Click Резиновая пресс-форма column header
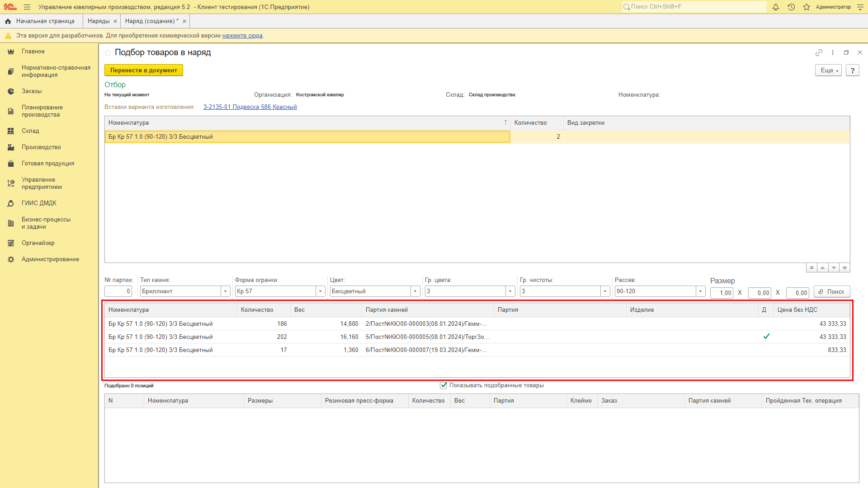The height and width of the screenshot is (488, 868). tap(364, 401)
